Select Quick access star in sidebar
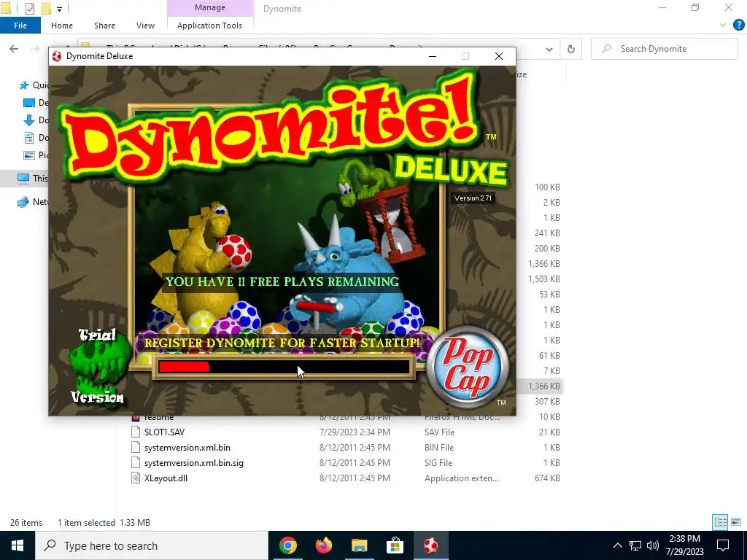 [24, 85]
